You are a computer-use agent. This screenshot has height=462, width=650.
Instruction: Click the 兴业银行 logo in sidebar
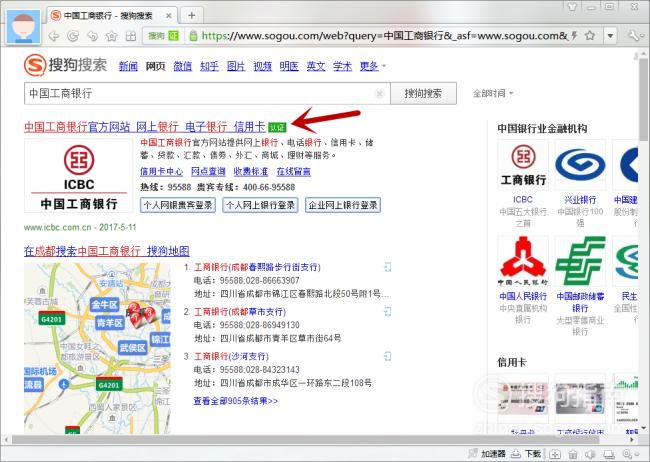point(580,165)
